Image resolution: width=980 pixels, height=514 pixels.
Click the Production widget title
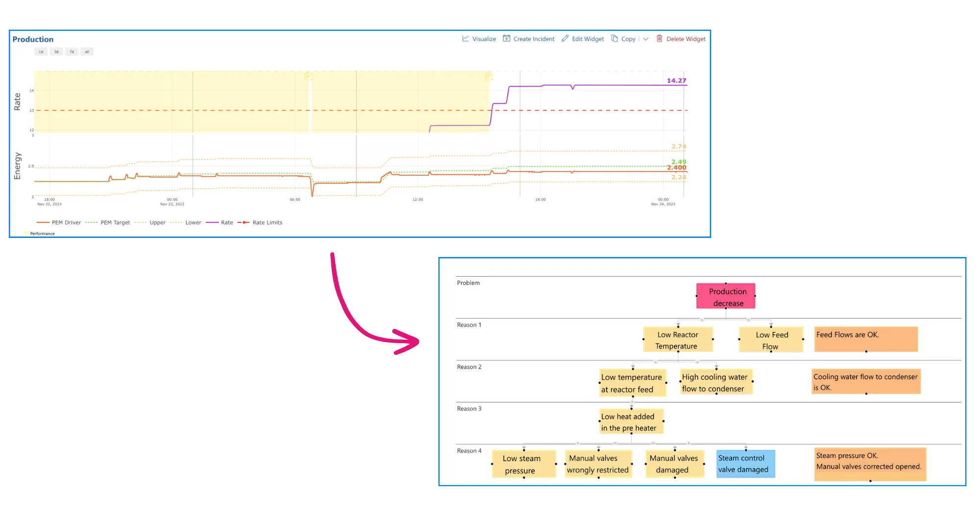coord(33,39)
